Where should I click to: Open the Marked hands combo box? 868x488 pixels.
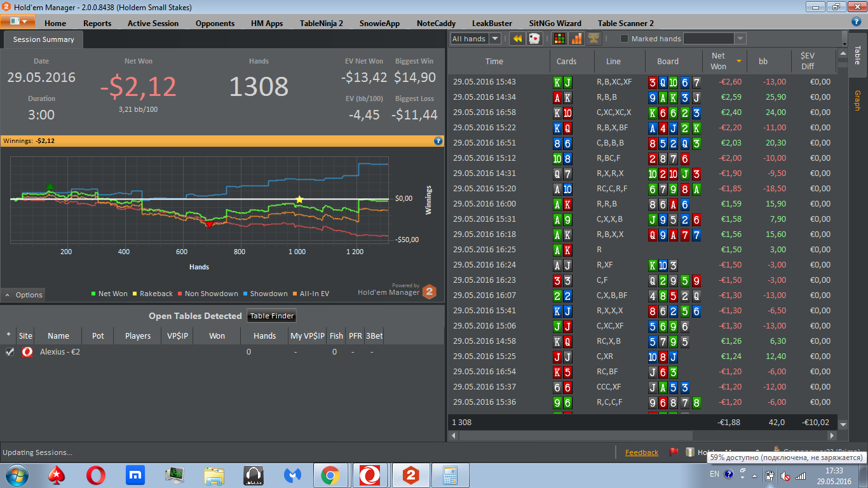pos(714,39)
